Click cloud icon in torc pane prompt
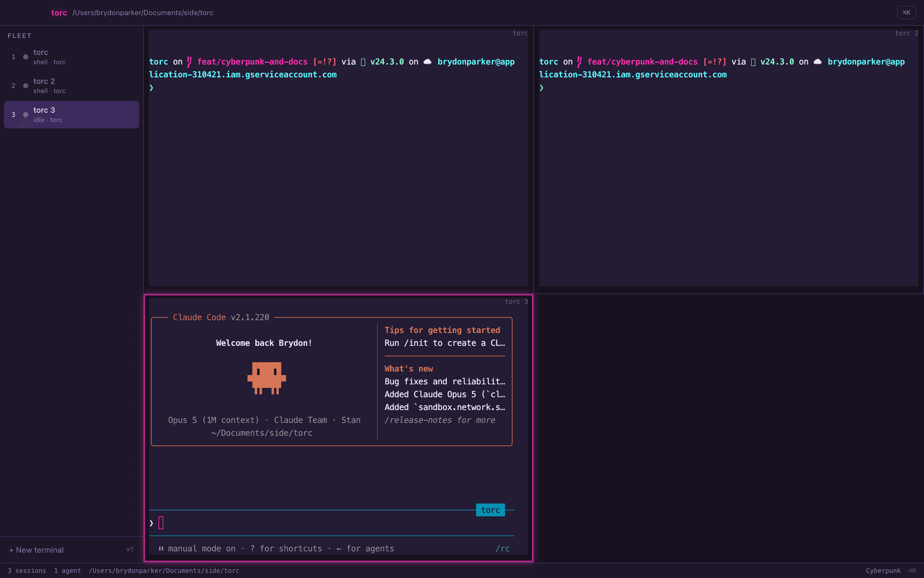 pos(428,62)
